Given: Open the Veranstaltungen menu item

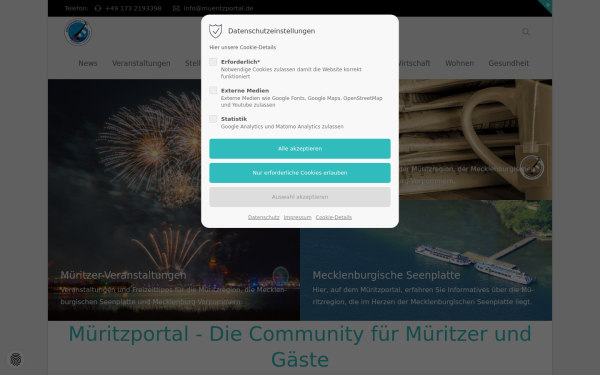Looking at the screenshot, I should [x=141, y=63].
